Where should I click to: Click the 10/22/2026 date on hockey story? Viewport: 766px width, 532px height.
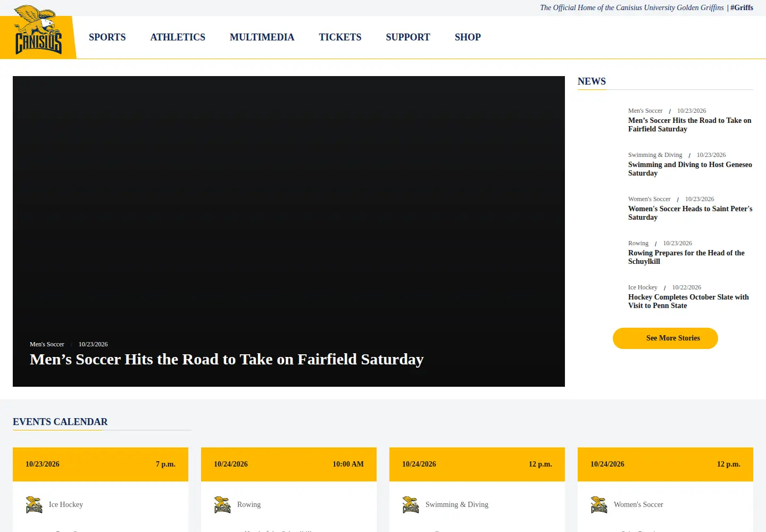point(686,287)
